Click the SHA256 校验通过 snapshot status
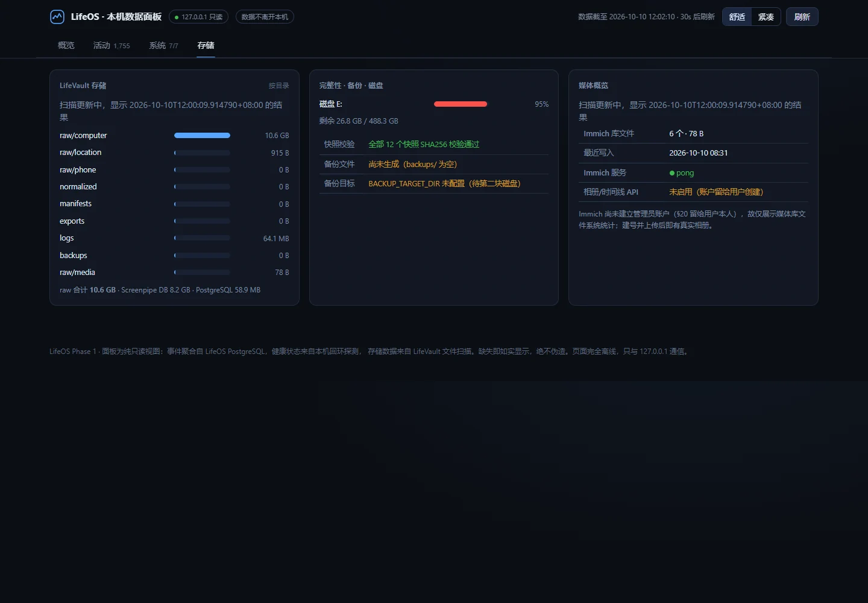The height and width of the screenshot is (603, 868). coord(424,145)
